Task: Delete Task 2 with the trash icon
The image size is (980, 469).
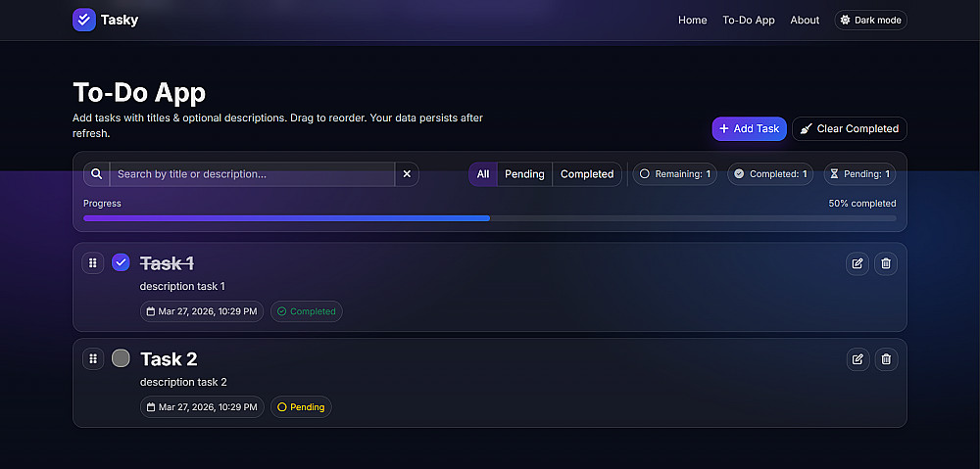Action: [x=886, y=359]
